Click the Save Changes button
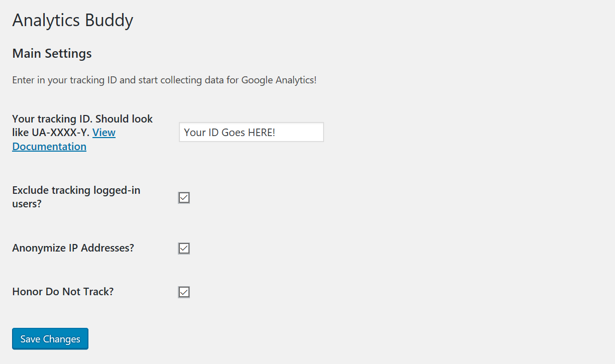The image size is (615, 364). coord(50,339)
